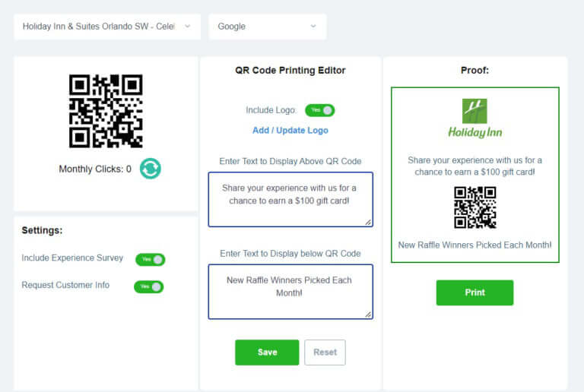This screenshot has height=392, width=584.
Task: Click 'Include Experience Survey' label
Action: point(72,258)
